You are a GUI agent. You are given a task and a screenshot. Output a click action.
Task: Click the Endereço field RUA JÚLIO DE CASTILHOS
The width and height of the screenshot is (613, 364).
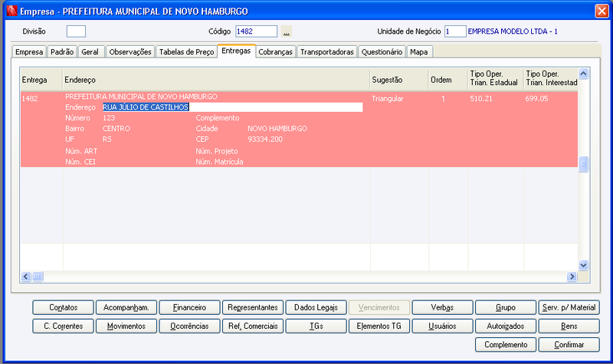(x=233, y=107)
